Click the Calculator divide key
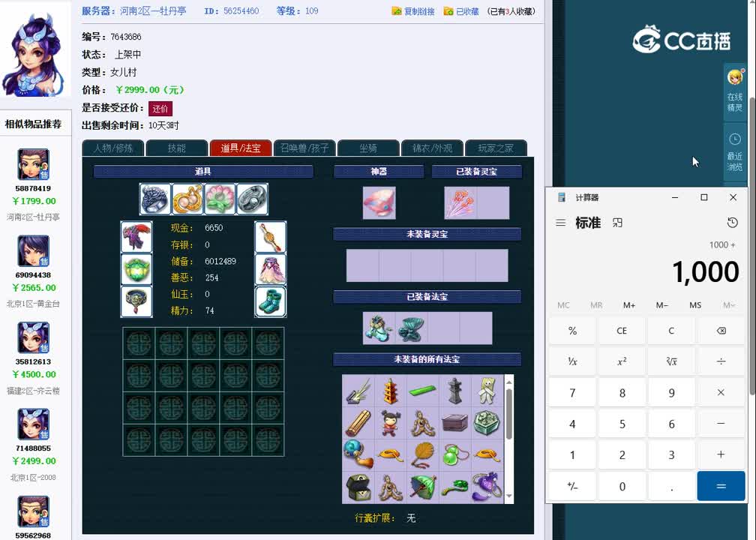Image resolution: width=756 pixels, height=540 pixels. click(x=721, y=361)
